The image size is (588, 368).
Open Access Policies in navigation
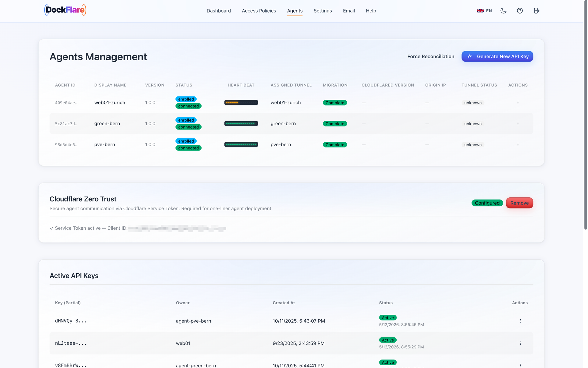259,11
